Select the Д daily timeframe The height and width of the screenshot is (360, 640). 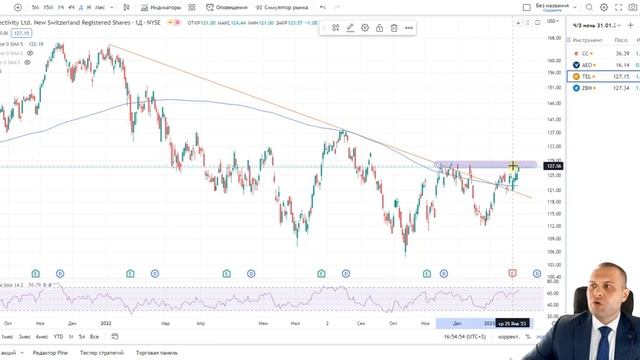[x=81, y=7]
